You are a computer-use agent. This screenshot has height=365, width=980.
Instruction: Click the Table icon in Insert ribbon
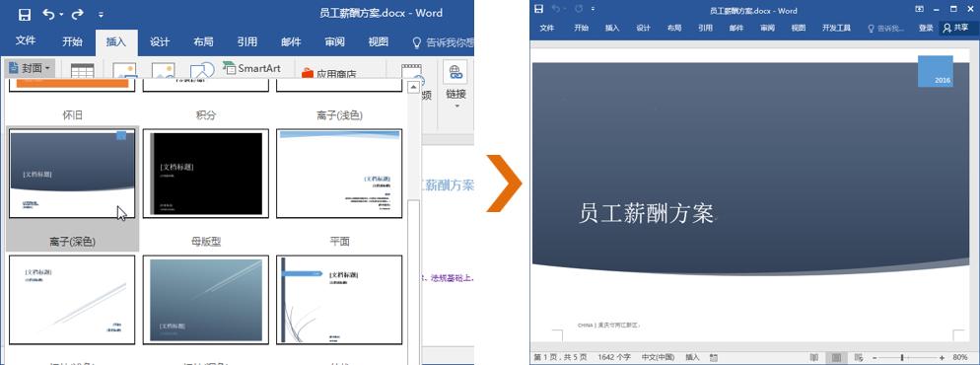83,70
